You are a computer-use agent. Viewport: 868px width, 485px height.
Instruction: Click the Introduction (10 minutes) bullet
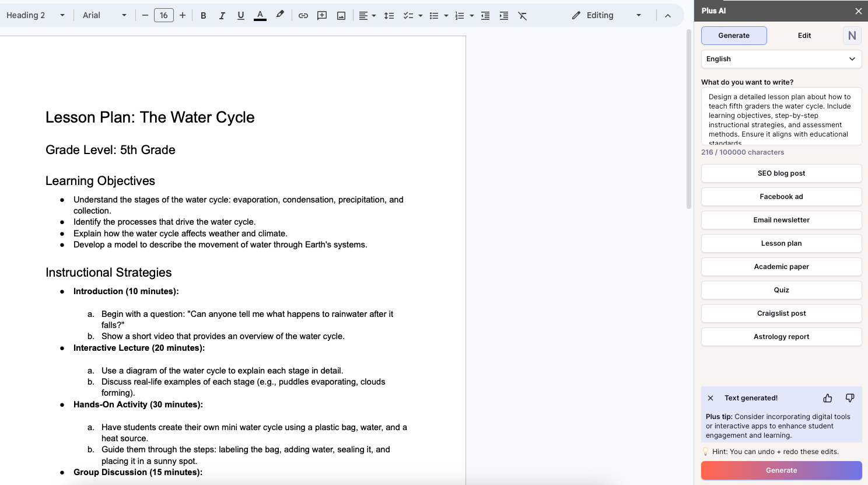coord(126,291)
